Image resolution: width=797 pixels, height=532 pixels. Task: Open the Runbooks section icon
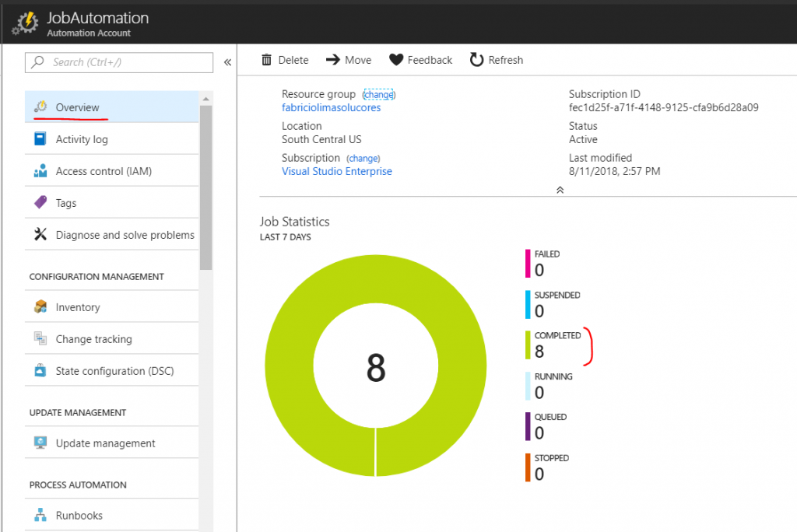(42, 515)
